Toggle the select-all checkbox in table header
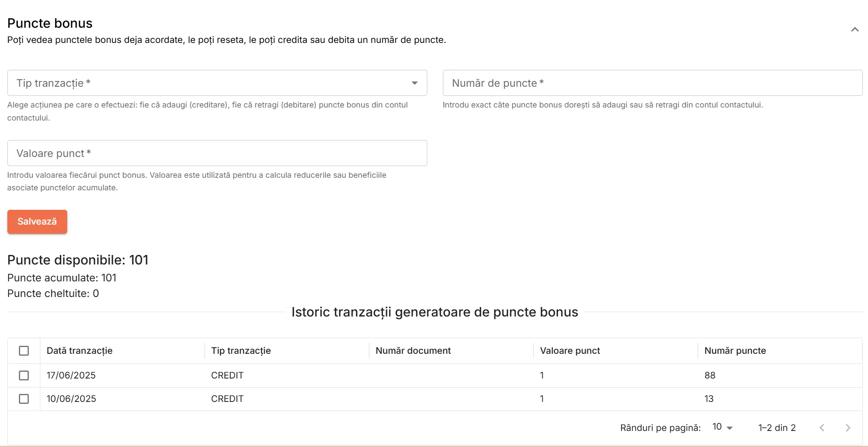 (x=24, y=351)
